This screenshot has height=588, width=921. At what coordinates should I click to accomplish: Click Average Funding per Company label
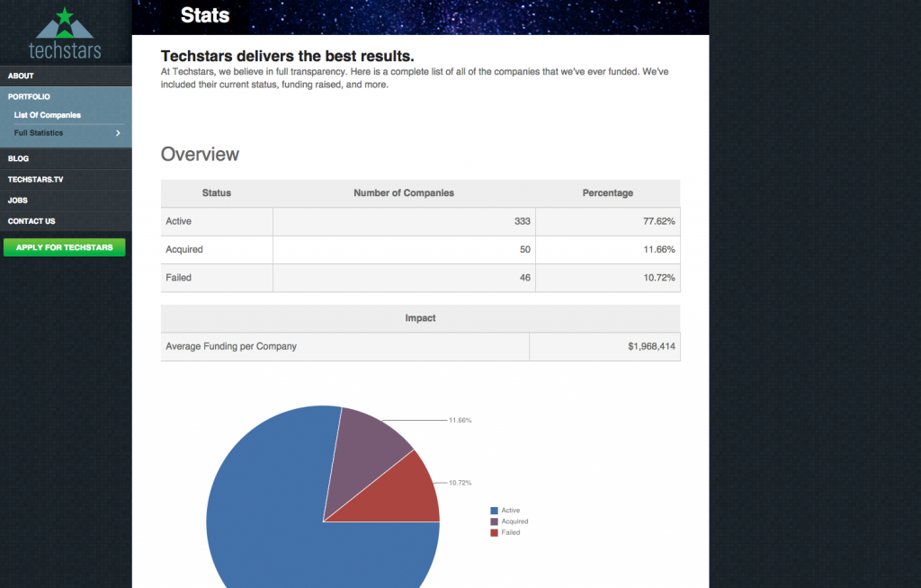231,346
